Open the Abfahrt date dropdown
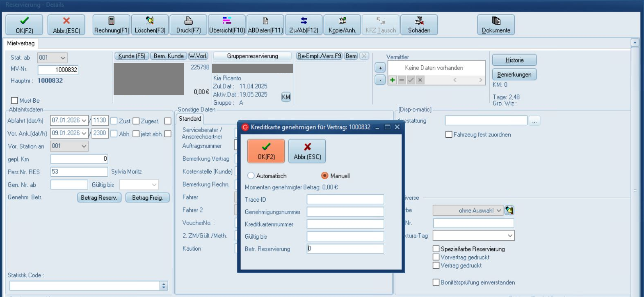 [84, 120]
